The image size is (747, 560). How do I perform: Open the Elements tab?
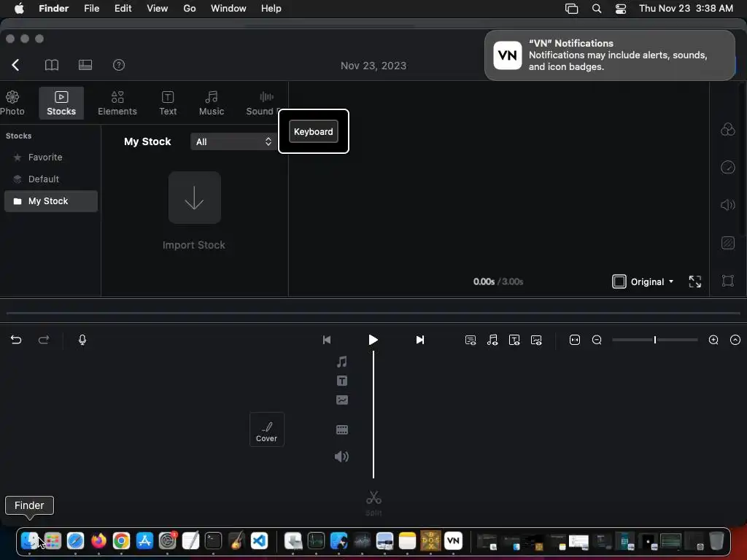[117, 103]
